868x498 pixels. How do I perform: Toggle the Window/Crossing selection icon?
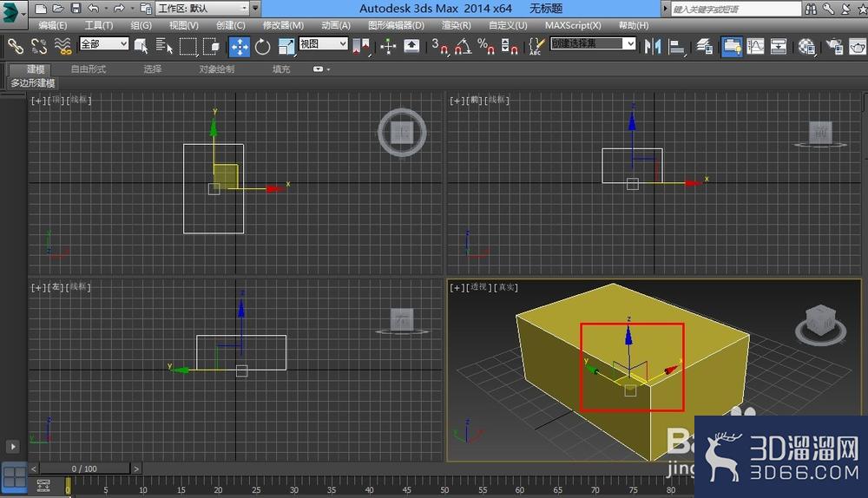211,46
